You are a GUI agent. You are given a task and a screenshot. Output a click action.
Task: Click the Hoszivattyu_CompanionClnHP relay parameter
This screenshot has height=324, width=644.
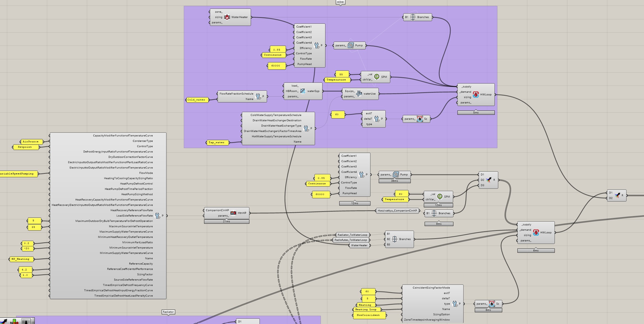(x=397, y=211)
